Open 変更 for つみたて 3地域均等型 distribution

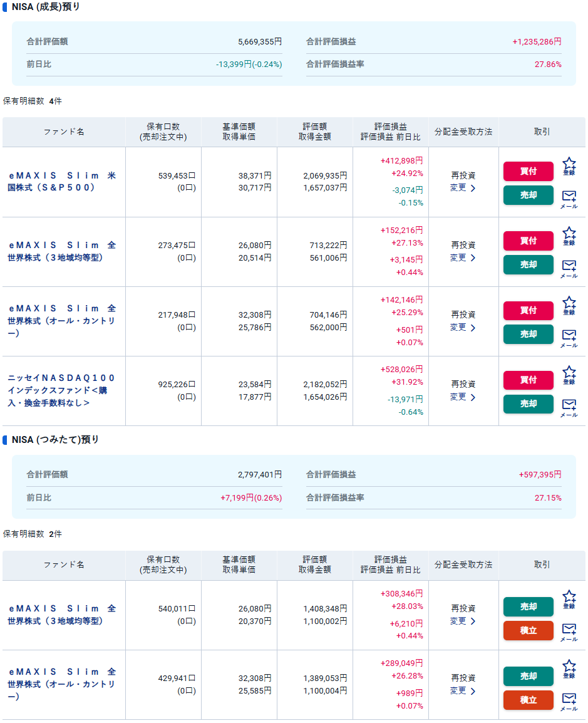tap(463, 621)
